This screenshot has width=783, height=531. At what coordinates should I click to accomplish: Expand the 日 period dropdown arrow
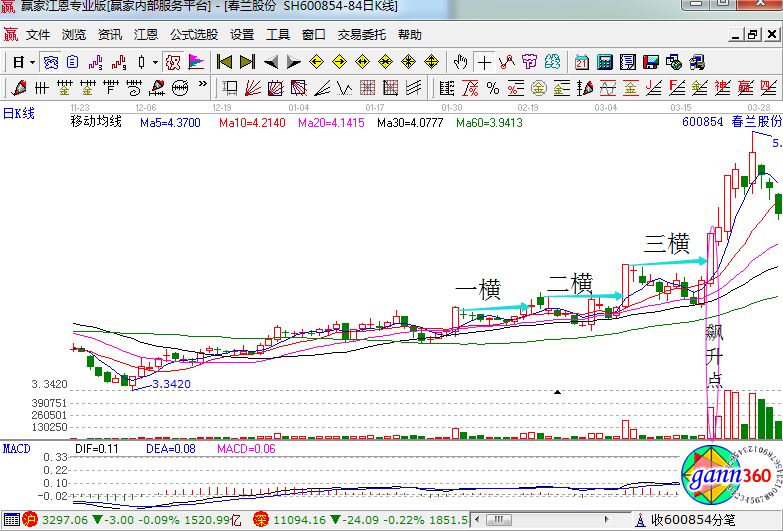pos(33,61)
